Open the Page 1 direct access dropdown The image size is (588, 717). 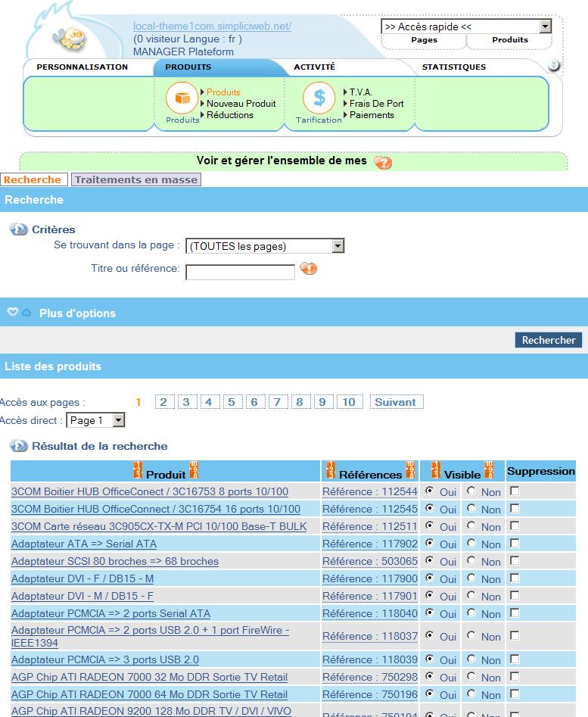pyautogui.click(x=118, y=420)
